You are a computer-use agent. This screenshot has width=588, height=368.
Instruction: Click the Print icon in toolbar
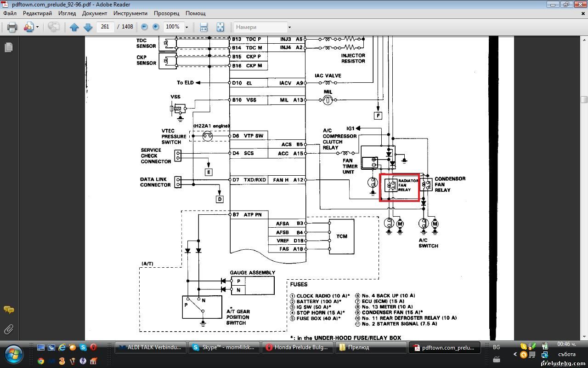(12, 27)
